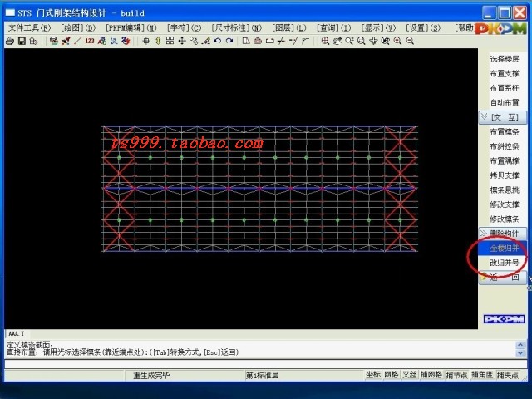Click the crosshair target toolbar icon
This screenshot has width=532, height=399.
point(146,41)
